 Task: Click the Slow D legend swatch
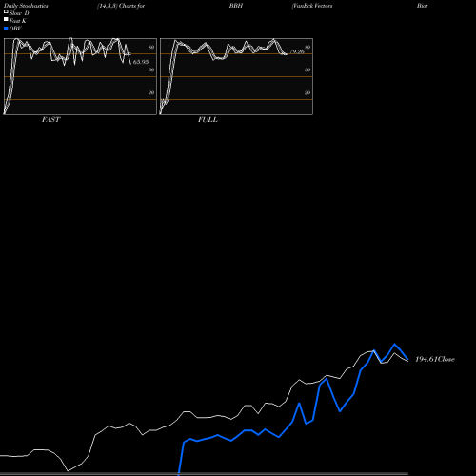coord(6,11)
